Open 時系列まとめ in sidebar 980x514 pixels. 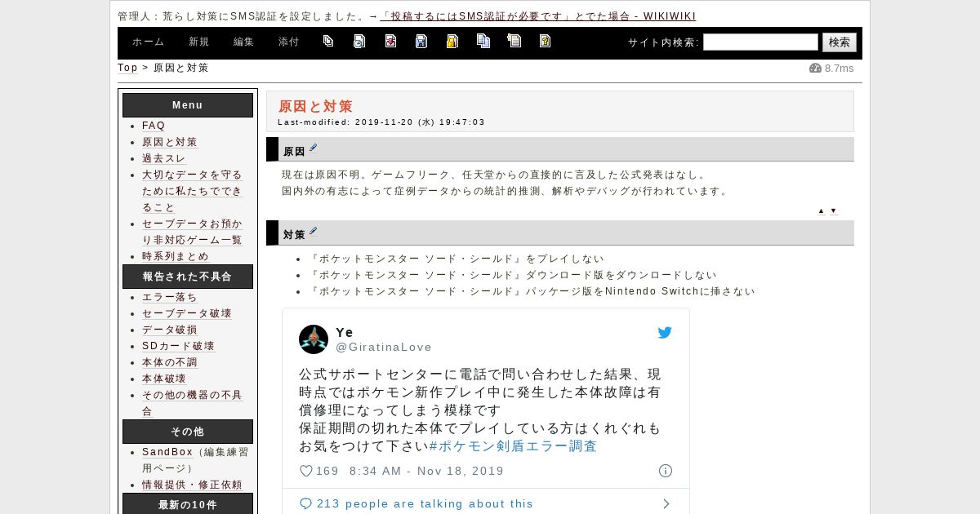pyautogui.click(x=176, y=256)
